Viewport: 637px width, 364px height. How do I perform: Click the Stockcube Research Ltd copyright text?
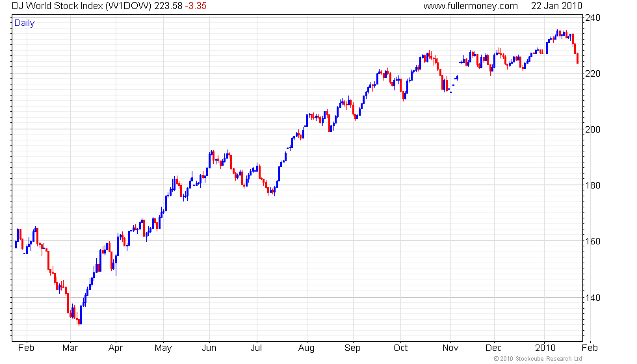(538, 359)
